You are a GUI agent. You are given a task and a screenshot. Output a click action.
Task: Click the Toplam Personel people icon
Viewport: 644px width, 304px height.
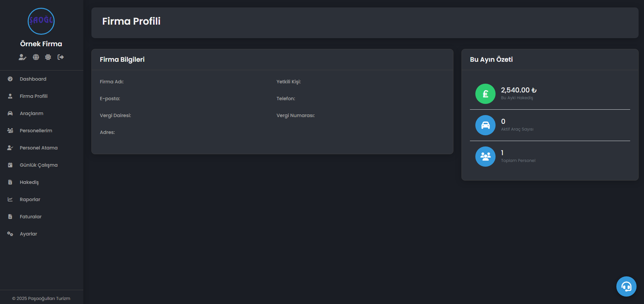coord(485,157)
